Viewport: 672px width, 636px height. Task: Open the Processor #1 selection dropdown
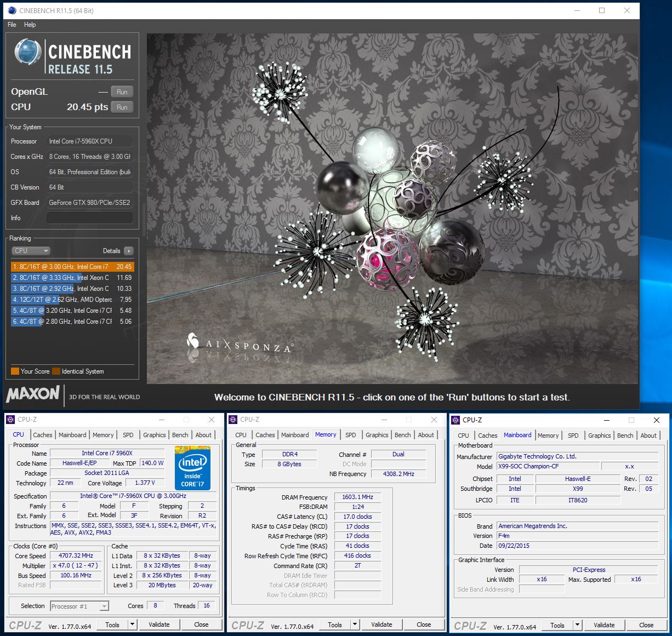[79, 606]
